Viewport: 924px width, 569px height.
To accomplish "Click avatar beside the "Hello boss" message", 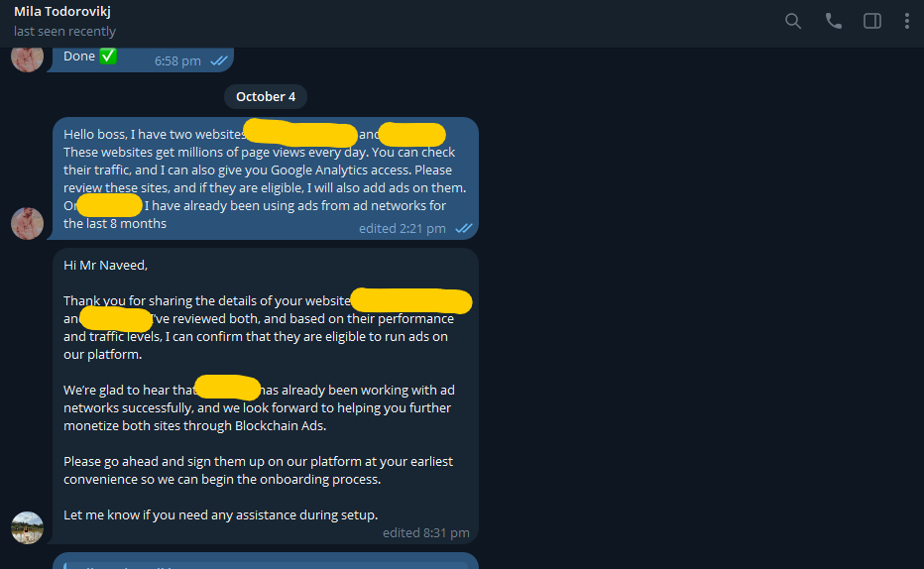I will (x=27, y=223).
